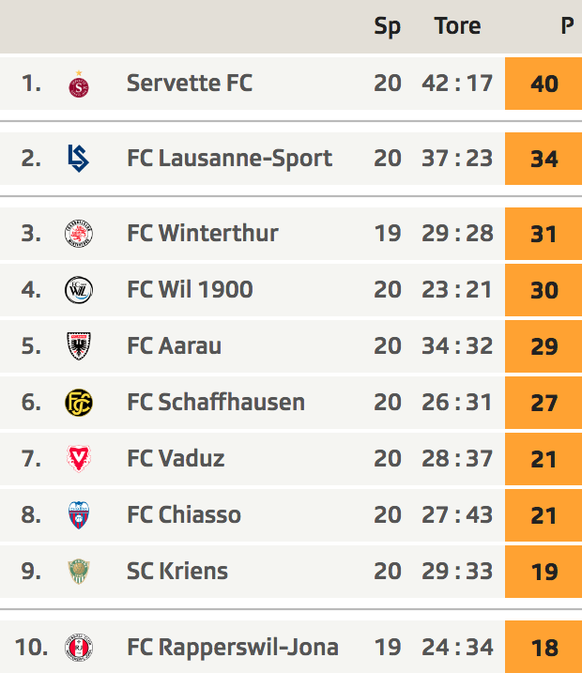Click the FC Wil 1900 logo
This screenshot has width=582, height=673.
[79, 290]
